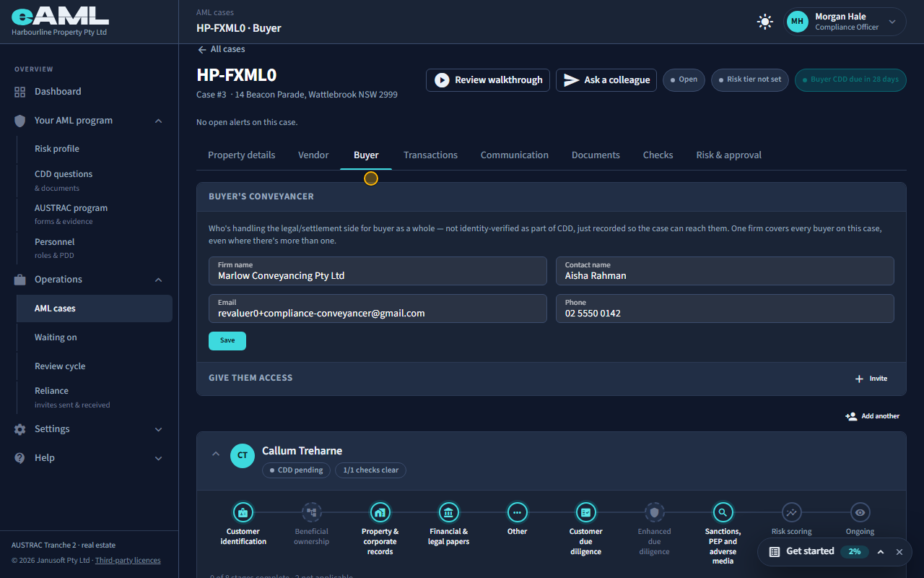
Task: Select the Beneficial ownership stage icon
Action: (x=312, y=512)
